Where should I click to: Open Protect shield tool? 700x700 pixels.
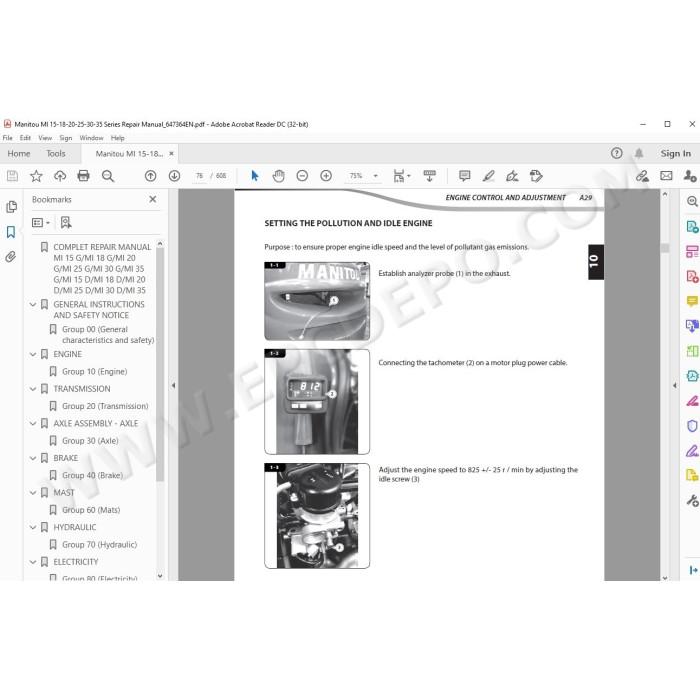click(x=692, y=426)
